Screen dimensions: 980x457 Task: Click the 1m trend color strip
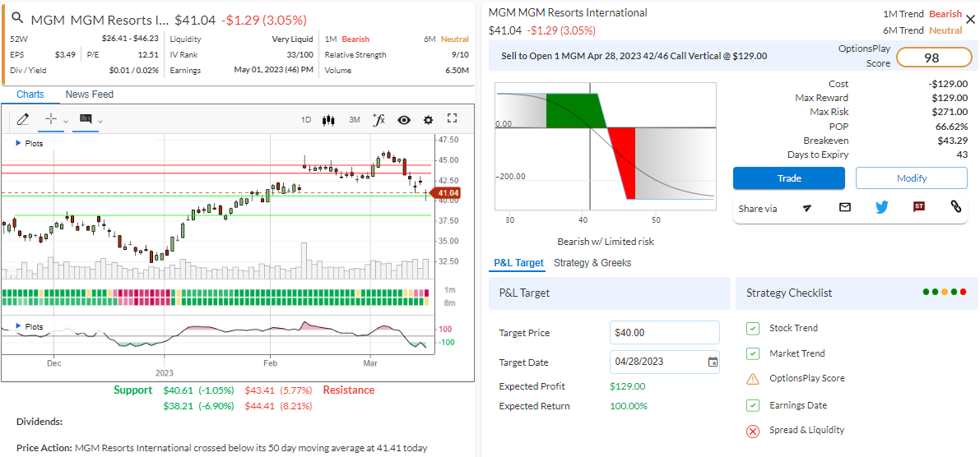tap(216, 293)
